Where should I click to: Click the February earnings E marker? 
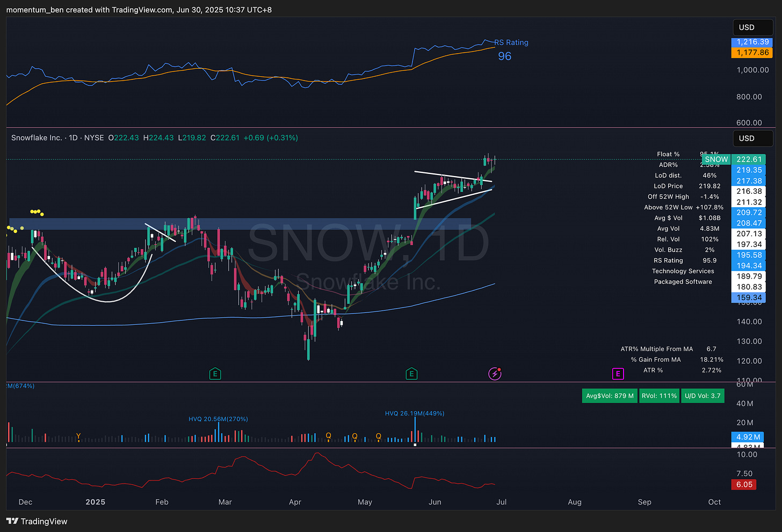[x=215, y=374]
